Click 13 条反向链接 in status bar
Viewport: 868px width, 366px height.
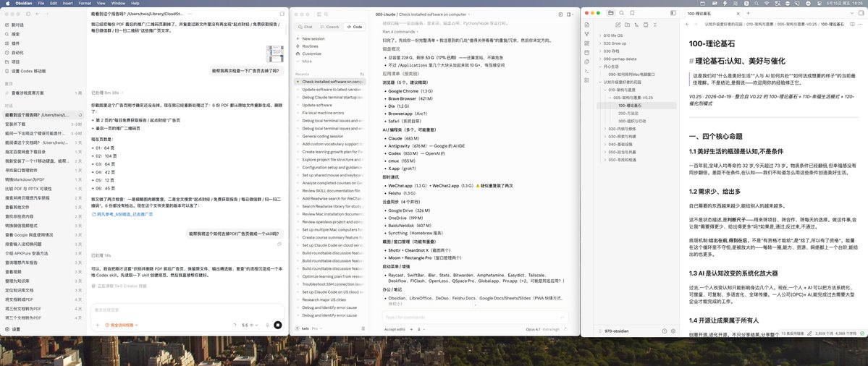point(792,333)
